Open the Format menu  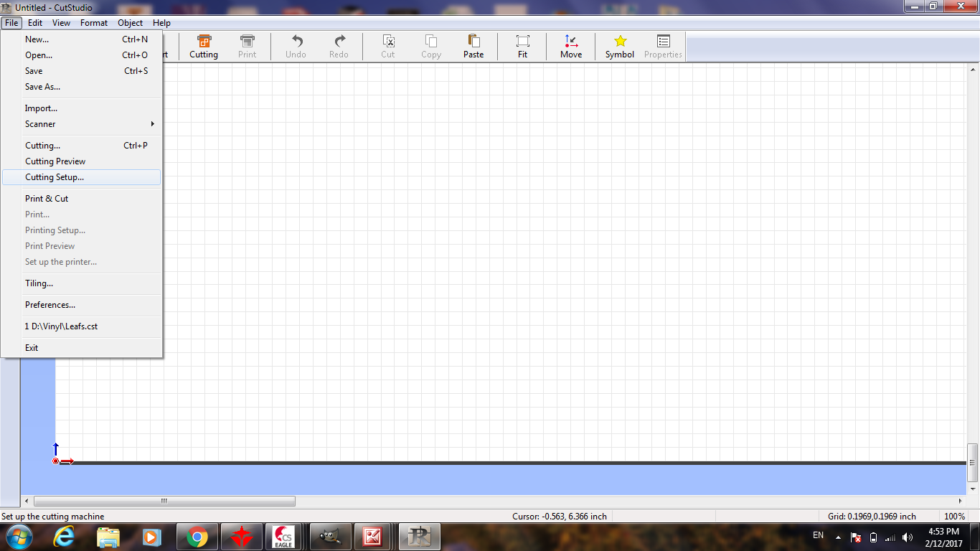point(94,23)
